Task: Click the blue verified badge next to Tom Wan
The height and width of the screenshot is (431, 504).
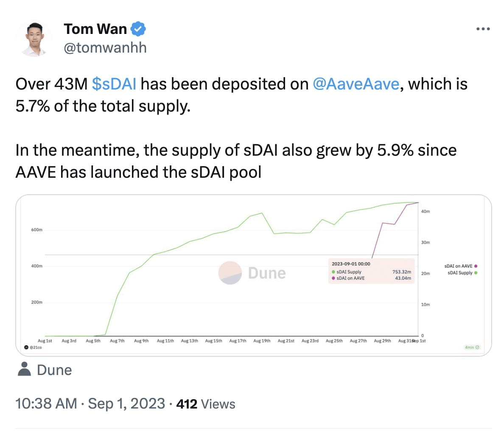Action: (138, 28)
